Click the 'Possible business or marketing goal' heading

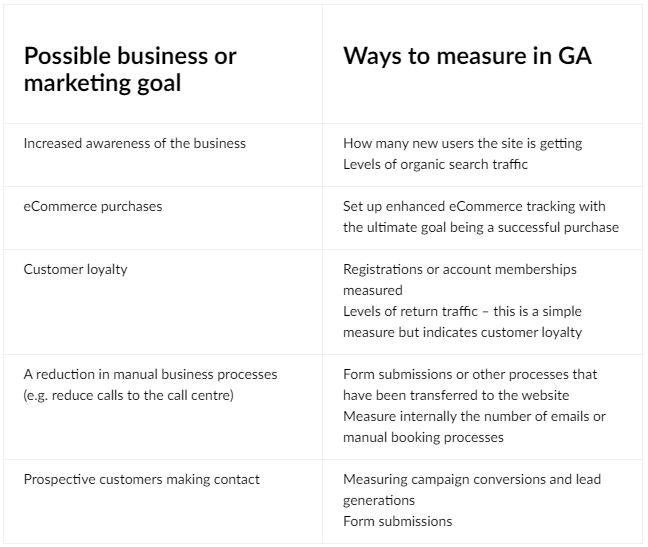point(130,69)
